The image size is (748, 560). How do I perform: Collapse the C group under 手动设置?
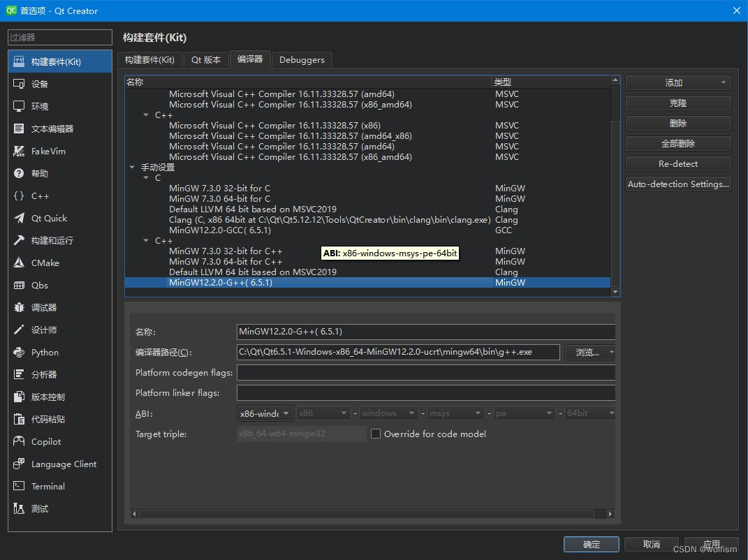pos(146,178)
